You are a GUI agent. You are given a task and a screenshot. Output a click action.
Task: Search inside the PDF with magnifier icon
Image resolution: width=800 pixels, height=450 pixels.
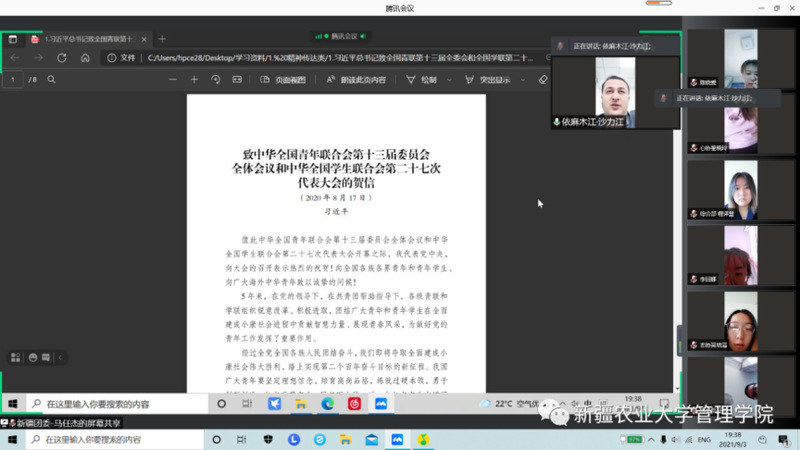click(50, 79)
